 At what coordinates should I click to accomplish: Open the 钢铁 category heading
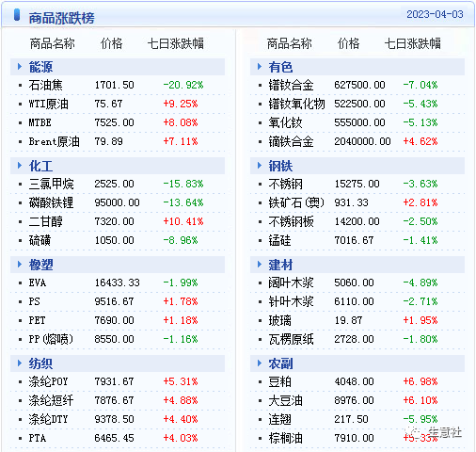(x=280, y=166)
